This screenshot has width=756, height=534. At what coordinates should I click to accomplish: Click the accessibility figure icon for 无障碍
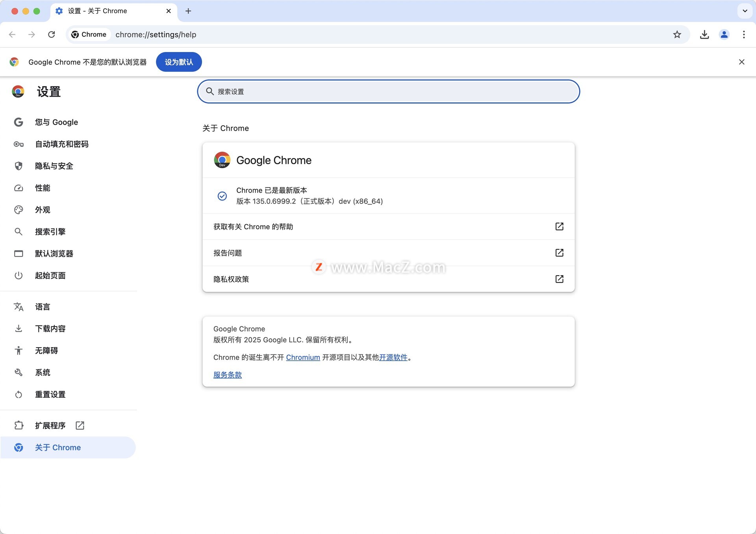19,350
